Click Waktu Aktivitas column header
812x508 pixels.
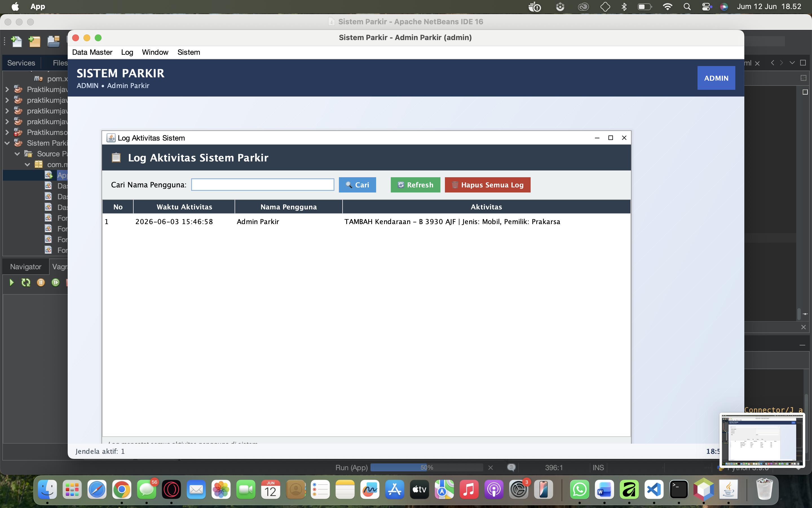click(184, 207)
